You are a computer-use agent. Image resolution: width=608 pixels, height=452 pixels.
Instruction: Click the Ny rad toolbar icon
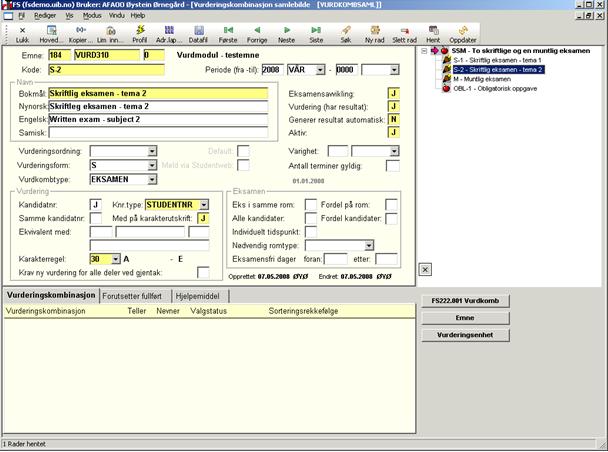(x=374, y=33)
